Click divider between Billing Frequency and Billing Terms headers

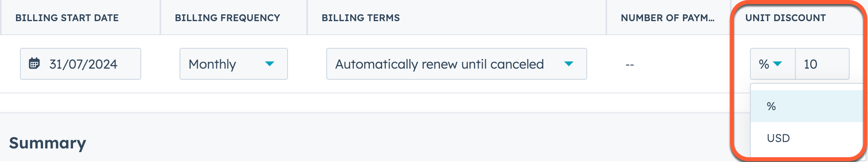coord(307,18)
